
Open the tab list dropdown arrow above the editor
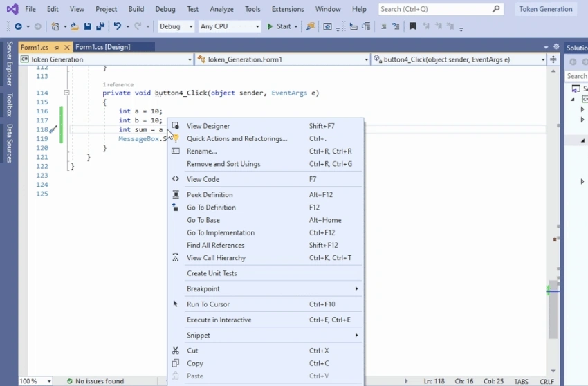point(546,47)
